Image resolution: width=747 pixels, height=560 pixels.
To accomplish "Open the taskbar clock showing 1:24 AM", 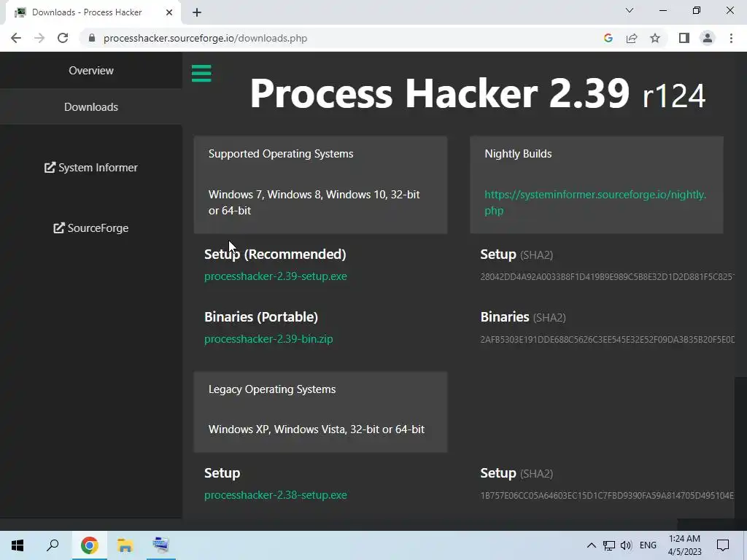I will pyautogui.click(x=684, y=545).
